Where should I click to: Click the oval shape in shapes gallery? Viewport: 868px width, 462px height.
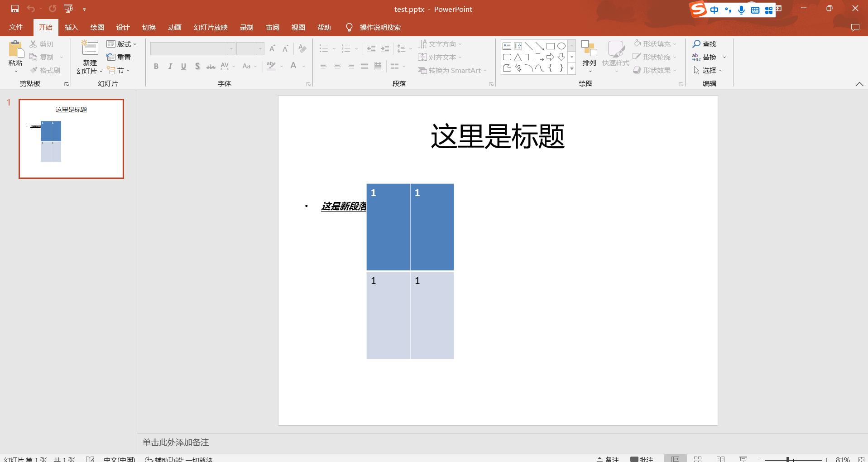tap(561, 46)
